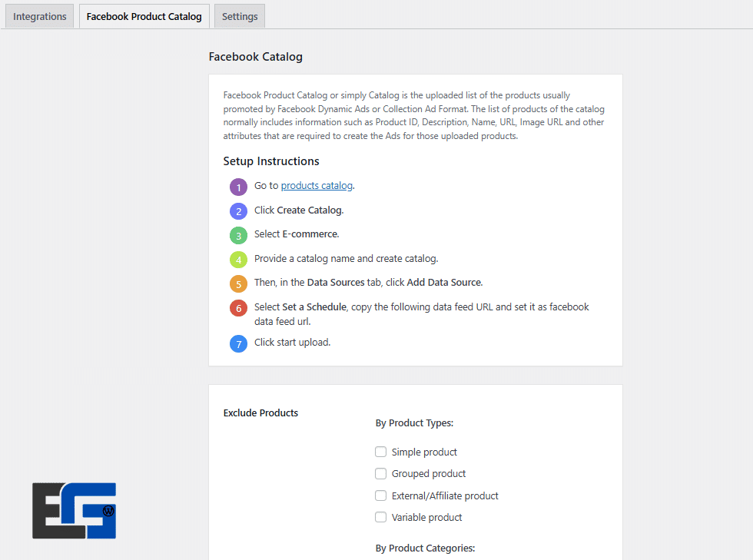Click the orange step 5 number badge

tap(238, 283)
